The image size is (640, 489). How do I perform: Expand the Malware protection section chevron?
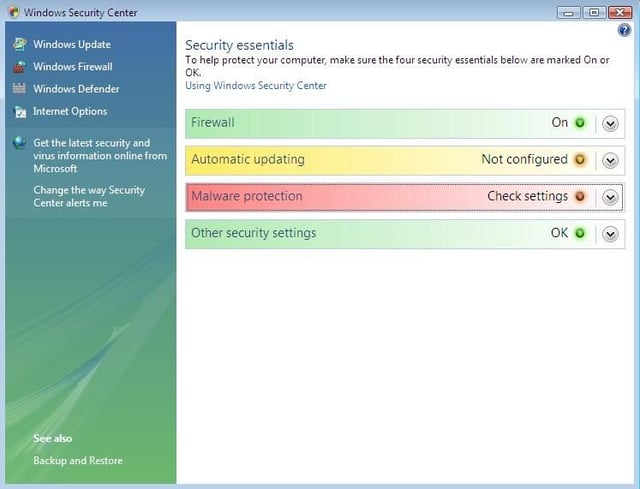click(x=610, y=198)
